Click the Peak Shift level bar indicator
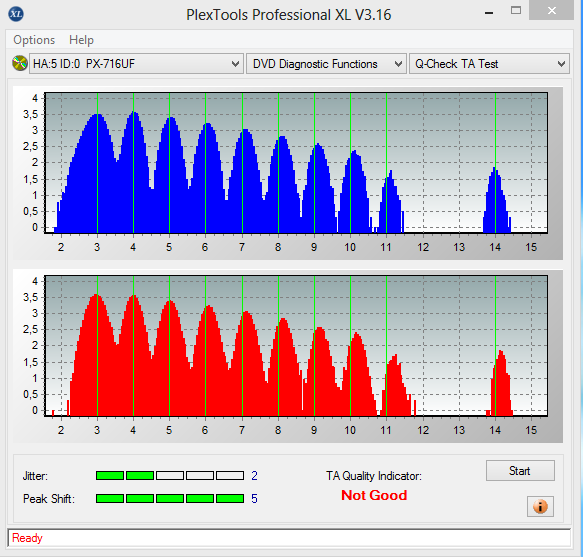The height and width of the screenshot is (557, 583). (x=170, y=498)
